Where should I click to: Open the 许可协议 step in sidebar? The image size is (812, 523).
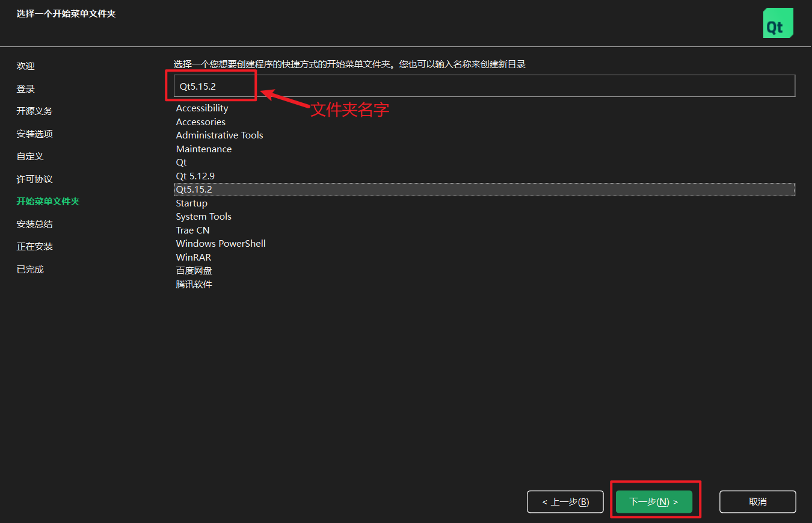[35, 179]
